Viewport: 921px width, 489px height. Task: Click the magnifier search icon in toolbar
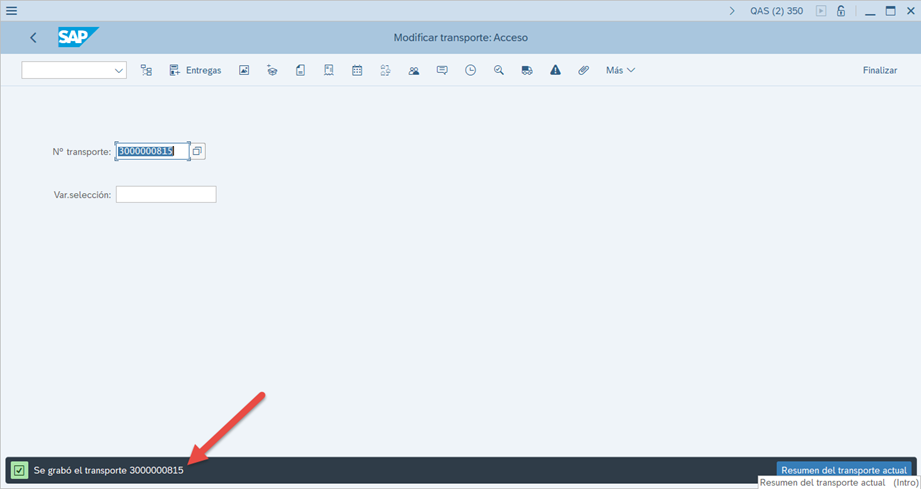498,71
